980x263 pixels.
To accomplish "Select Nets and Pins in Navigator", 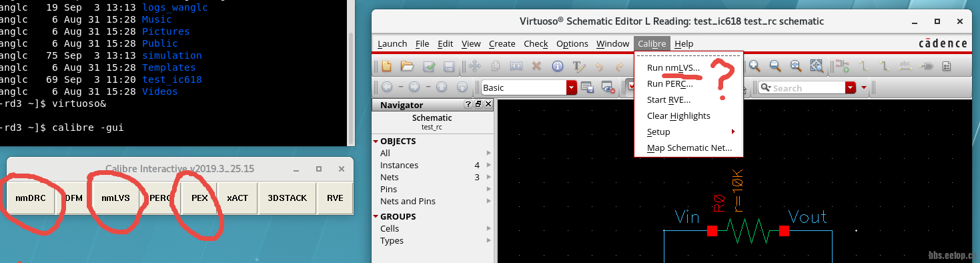I will click(x=408, y=202).
